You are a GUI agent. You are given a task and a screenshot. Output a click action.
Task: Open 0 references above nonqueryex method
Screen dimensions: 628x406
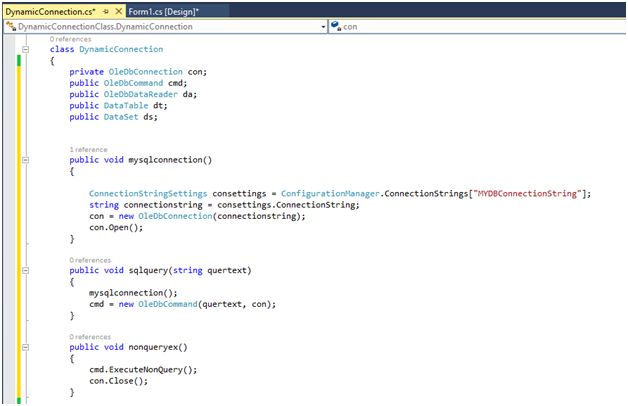90,337
